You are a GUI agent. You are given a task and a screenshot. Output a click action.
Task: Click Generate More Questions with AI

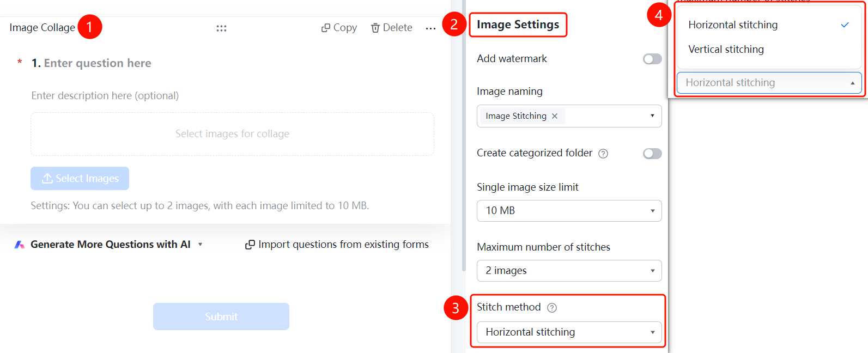[111, 245]
